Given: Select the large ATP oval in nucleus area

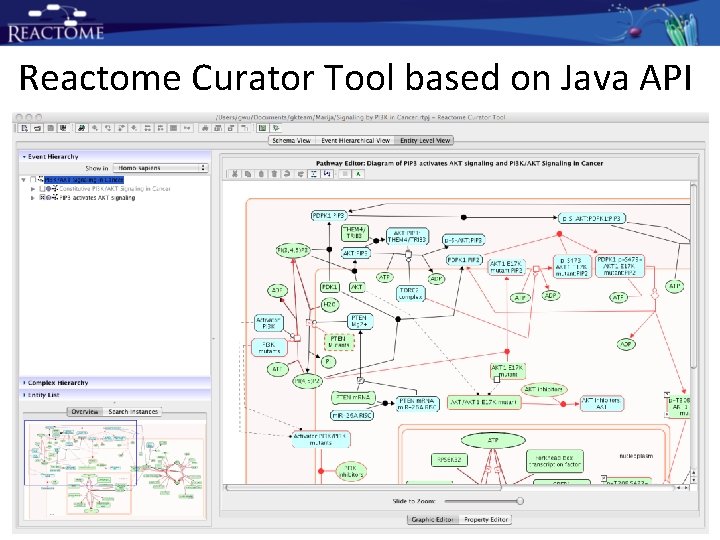Looking at the screenshot, I should tap(493, 440).
